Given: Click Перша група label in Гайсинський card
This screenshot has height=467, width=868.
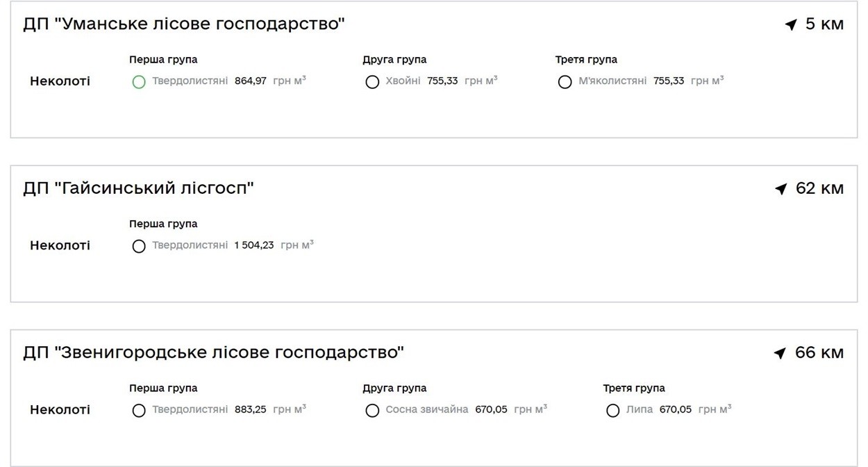Looking at the screenshot, I should click(x=163, y=224).
